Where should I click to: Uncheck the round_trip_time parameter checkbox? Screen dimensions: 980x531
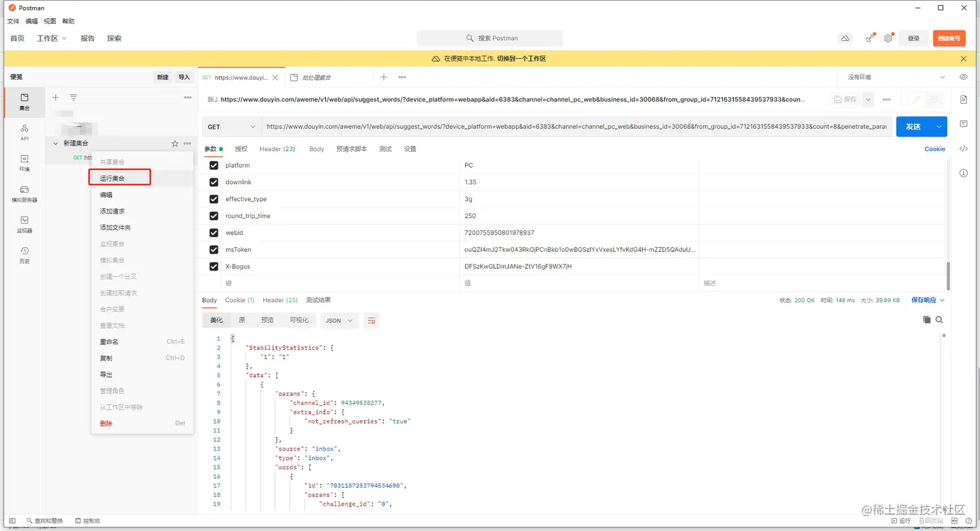pos(214,216)
